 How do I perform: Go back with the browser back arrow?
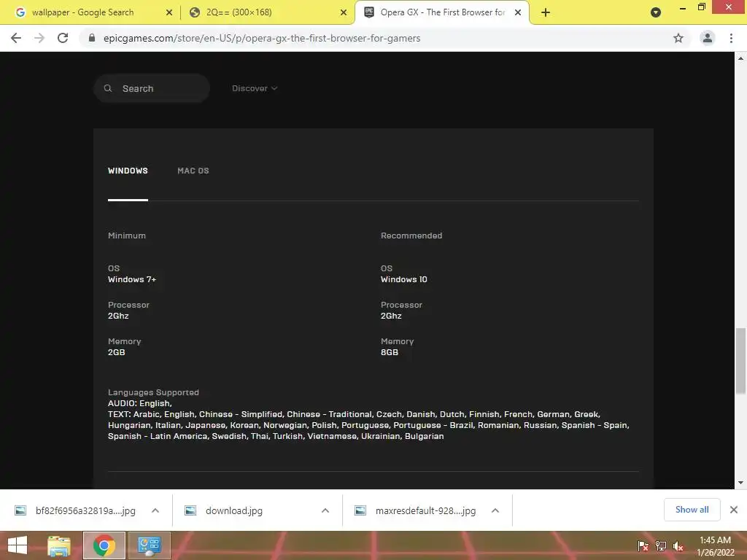[16, 38]
